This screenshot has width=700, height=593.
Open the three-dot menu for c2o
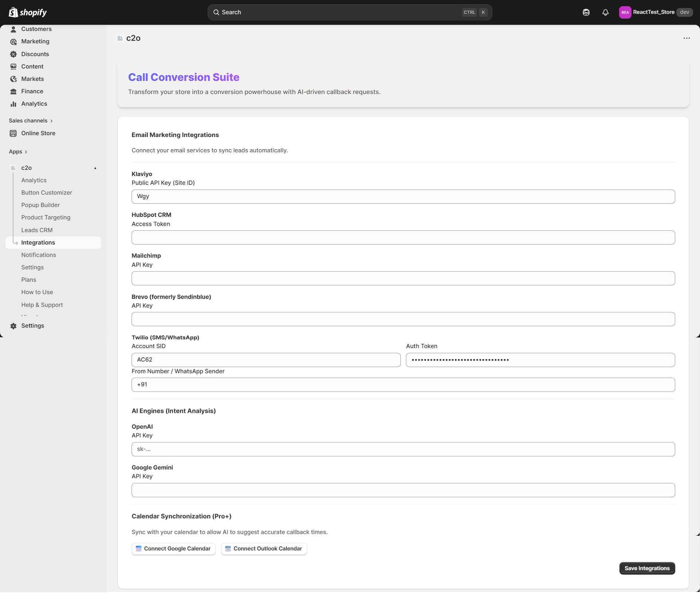click(687, 38)
